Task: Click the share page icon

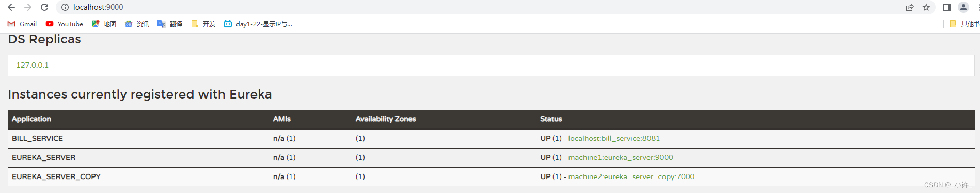Action: click(910, 7)
